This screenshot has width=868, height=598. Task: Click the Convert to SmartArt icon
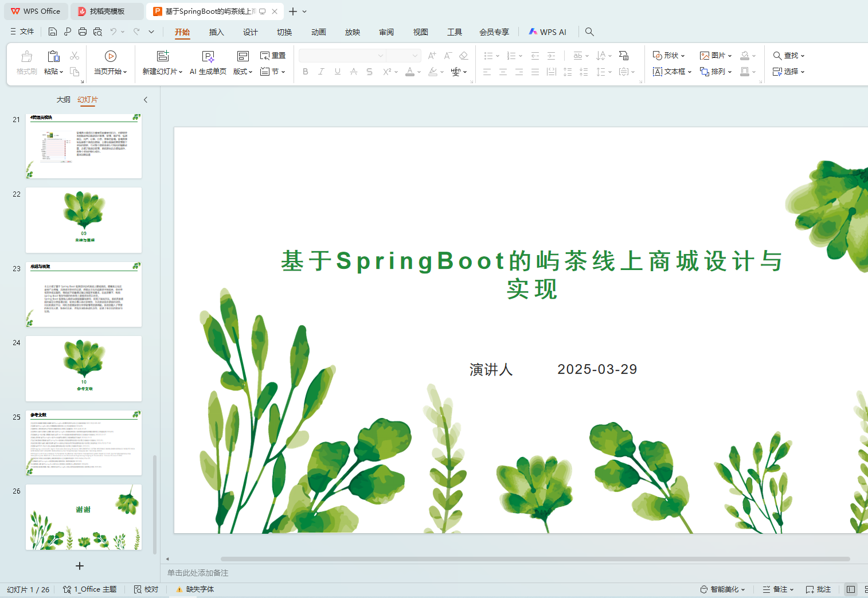[624, 56]
